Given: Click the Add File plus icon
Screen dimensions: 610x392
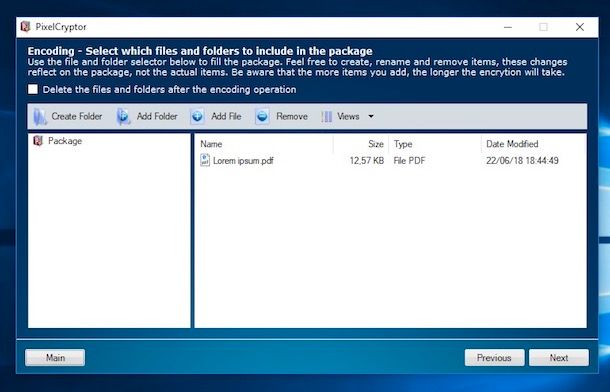Looking at the screenshot, I should point(197,116).
